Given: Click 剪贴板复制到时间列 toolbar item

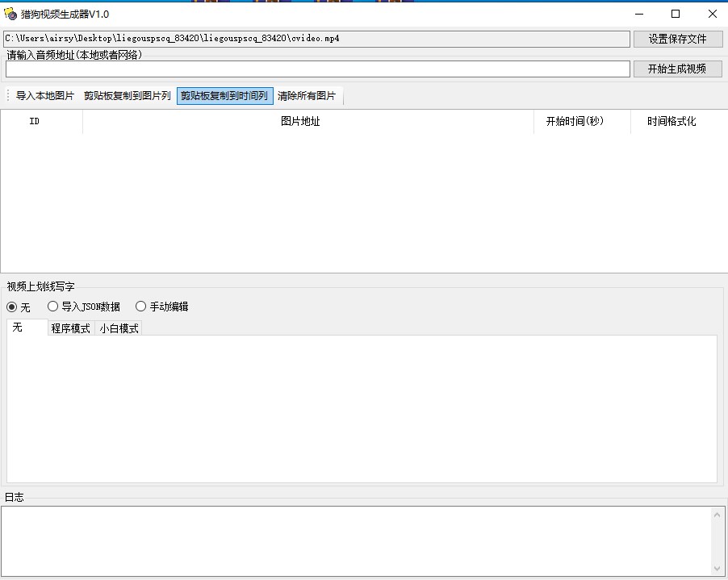Looking at the screenshot, I should tap(224, 95).
